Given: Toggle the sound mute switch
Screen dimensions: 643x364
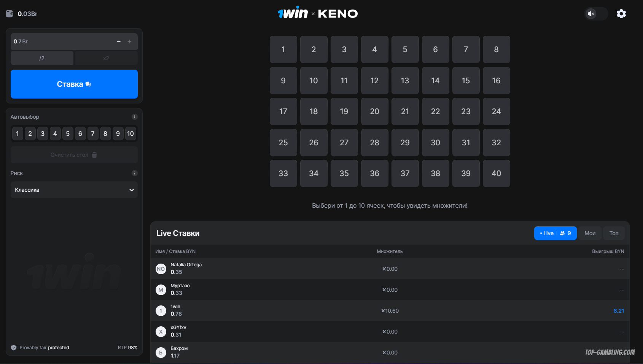Looking at the screenshot, I should (x=596, y=14).
